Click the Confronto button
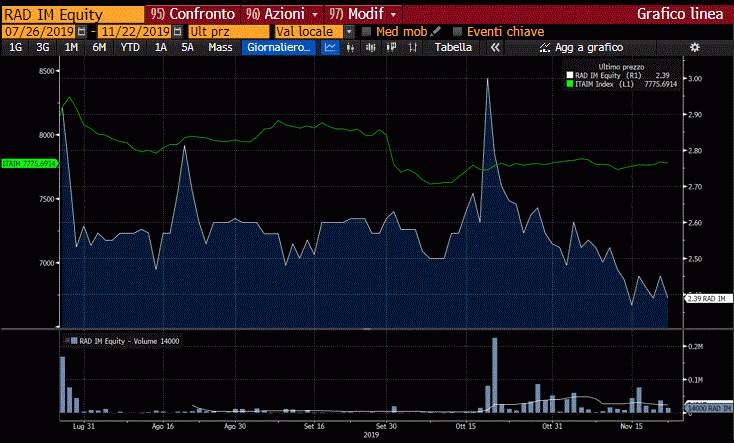 tap(193, 14)
